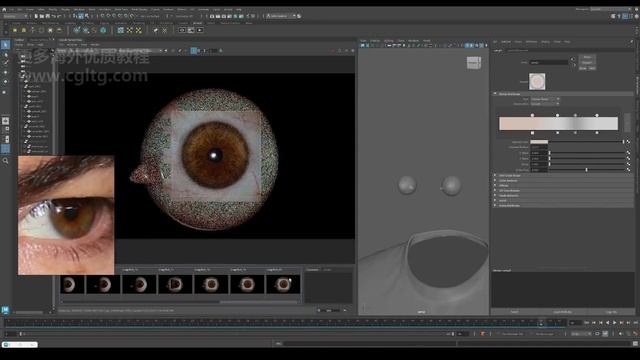Click the Maya home icon in menu bar
640x360 pixels.
pos(4,9)
